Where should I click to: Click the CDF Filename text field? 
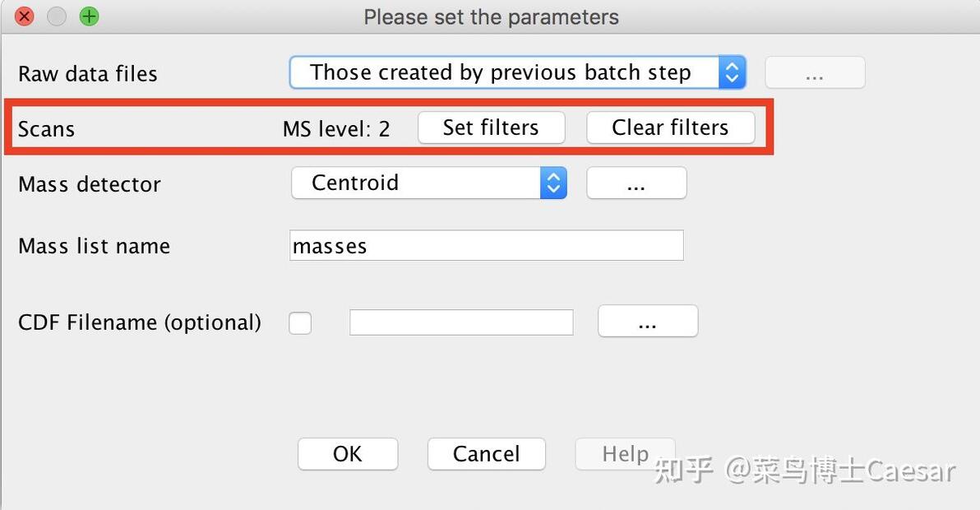coord(461,322)
